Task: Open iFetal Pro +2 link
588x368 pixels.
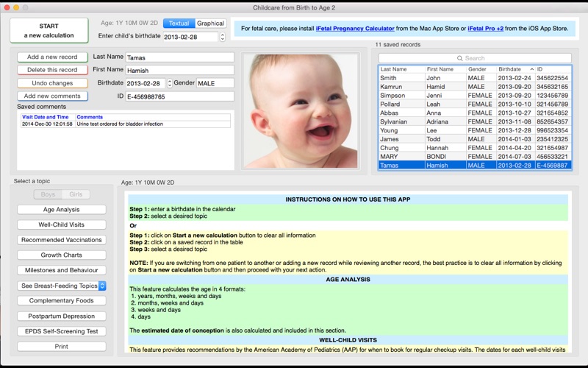Action: (x=485, y=29)
